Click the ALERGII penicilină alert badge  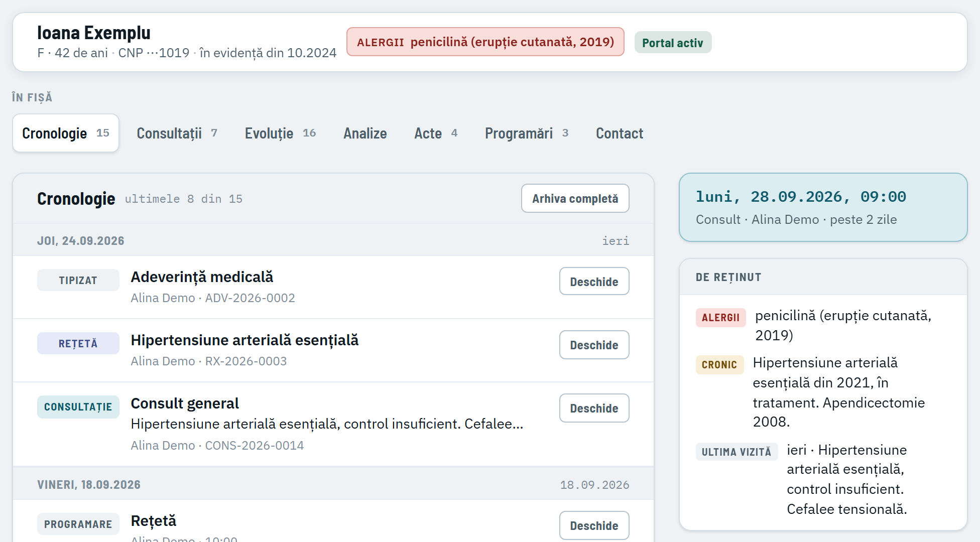coord(485,42)
